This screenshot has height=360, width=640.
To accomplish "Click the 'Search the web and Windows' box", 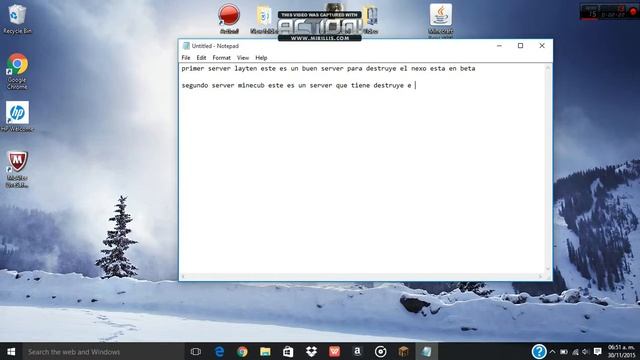I will (x=104, y=351).
